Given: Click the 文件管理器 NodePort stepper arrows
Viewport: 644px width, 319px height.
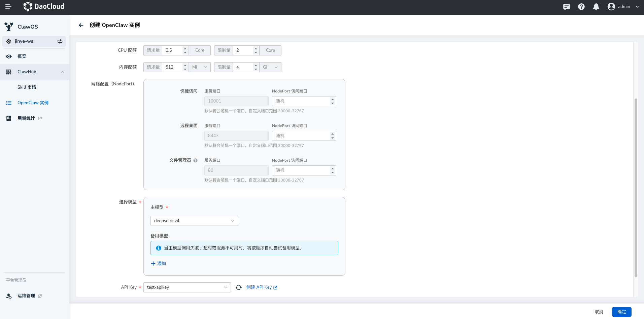Looking at the screenshot, I should point(333,170).
